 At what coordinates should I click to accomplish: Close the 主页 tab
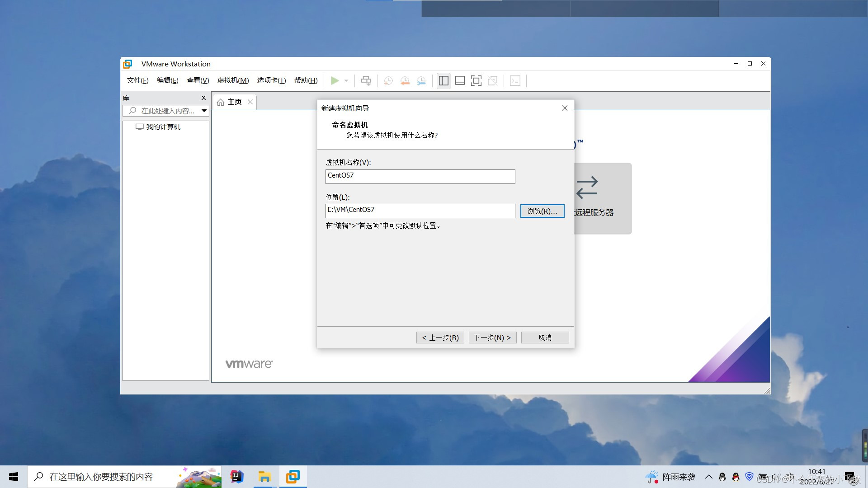point(250,102)
